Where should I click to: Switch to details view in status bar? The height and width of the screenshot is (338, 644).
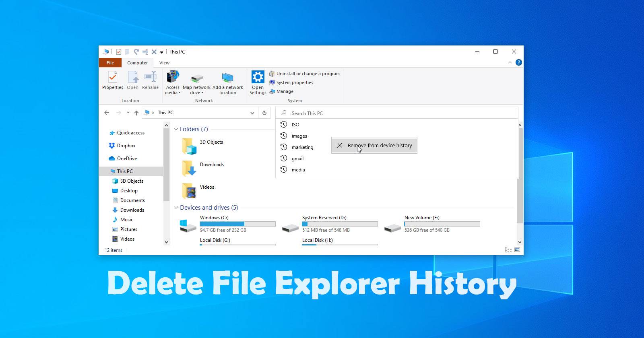(508, 250)
